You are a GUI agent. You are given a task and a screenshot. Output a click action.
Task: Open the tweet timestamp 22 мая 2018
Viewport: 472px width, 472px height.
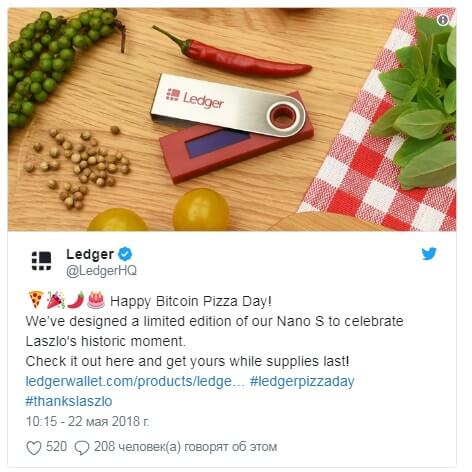(88, 422)
